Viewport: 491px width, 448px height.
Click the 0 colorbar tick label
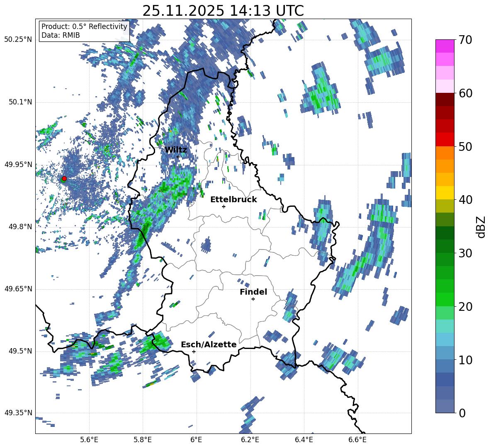(462, 413)
